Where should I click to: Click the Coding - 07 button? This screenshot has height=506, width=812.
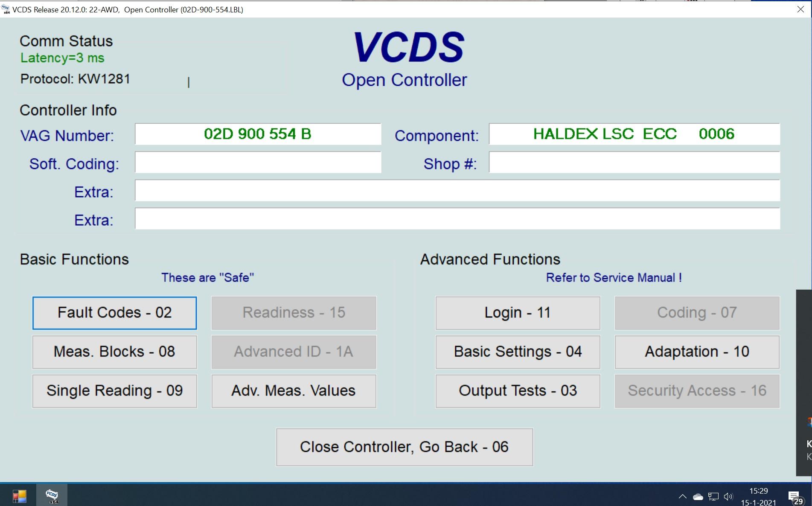tap(697, 313)
